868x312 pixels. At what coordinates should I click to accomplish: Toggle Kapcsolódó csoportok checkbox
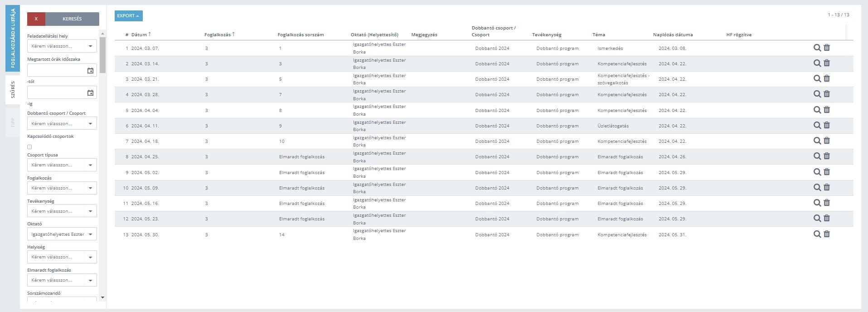(x=29, y=147)
